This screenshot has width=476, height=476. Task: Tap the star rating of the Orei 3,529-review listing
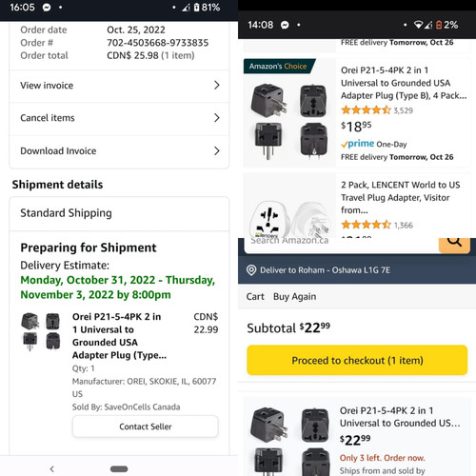pyautogui.click(x=366, y=110)
